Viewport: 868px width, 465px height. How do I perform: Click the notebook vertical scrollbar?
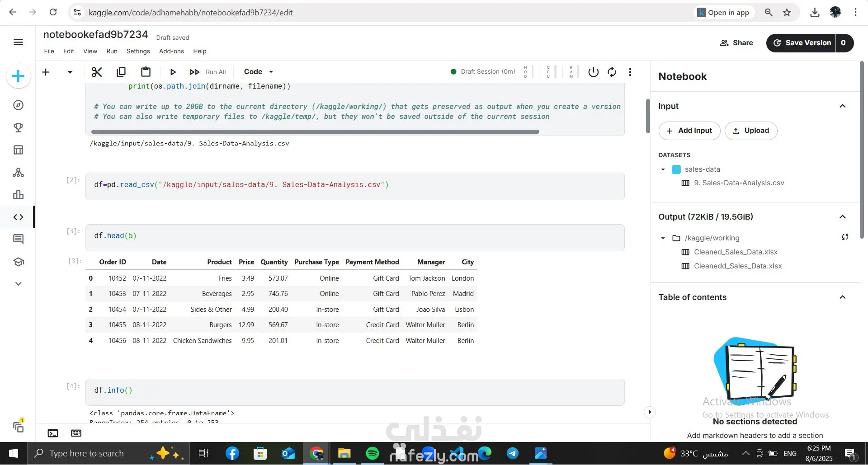point(648,116)
